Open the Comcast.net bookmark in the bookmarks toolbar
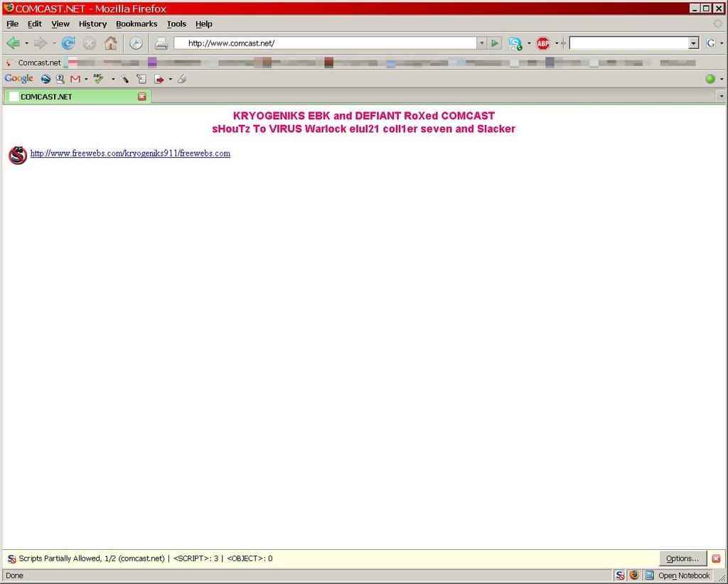This screenshot has height=584, width=728. point(33,63)
